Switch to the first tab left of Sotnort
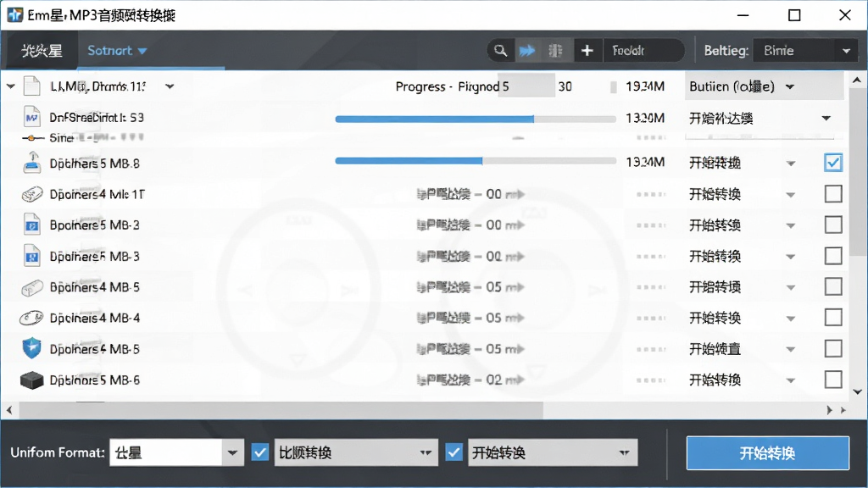Viewport: 868px width, 488px height. (42, 51)
